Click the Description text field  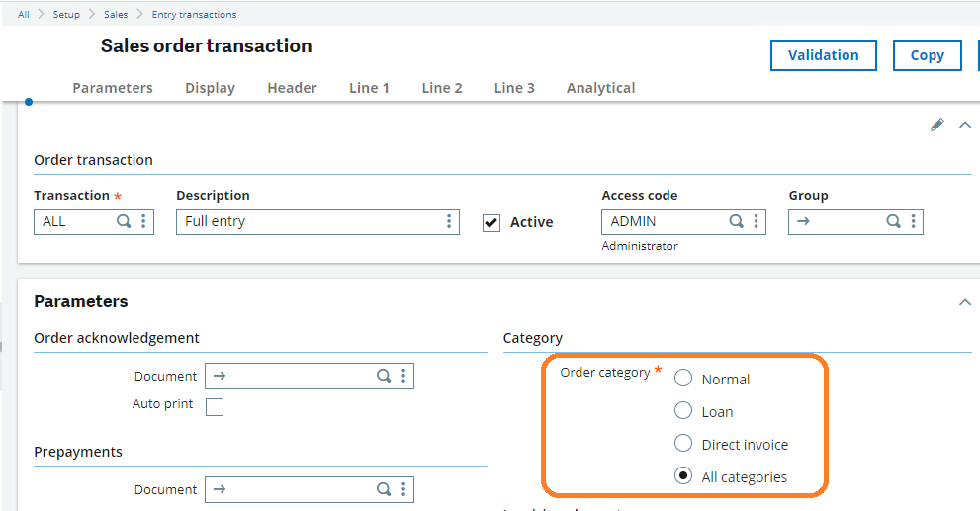[x=309, y=221]
